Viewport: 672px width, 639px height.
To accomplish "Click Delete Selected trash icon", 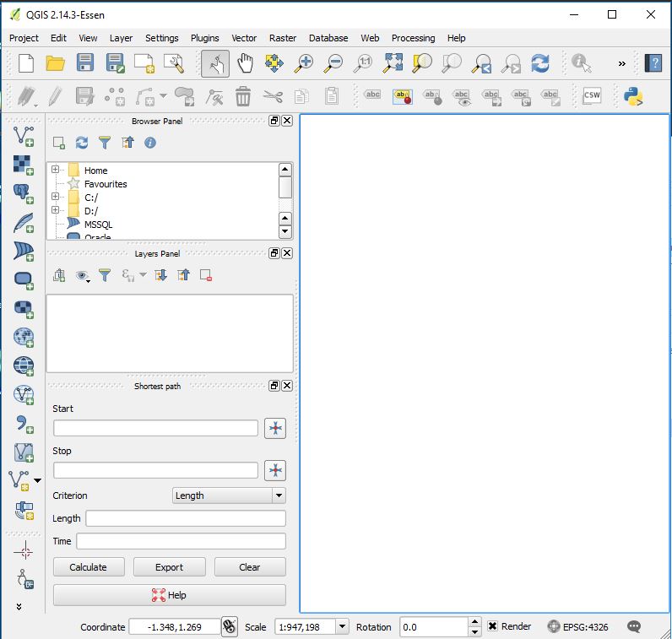I will tap(242, 96).
